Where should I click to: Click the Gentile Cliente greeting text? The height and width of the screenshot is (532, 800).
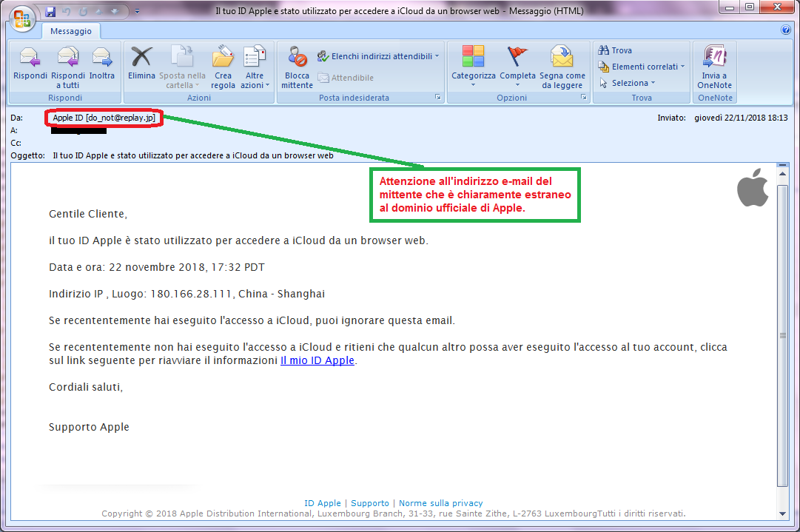(x=88, y=214)
